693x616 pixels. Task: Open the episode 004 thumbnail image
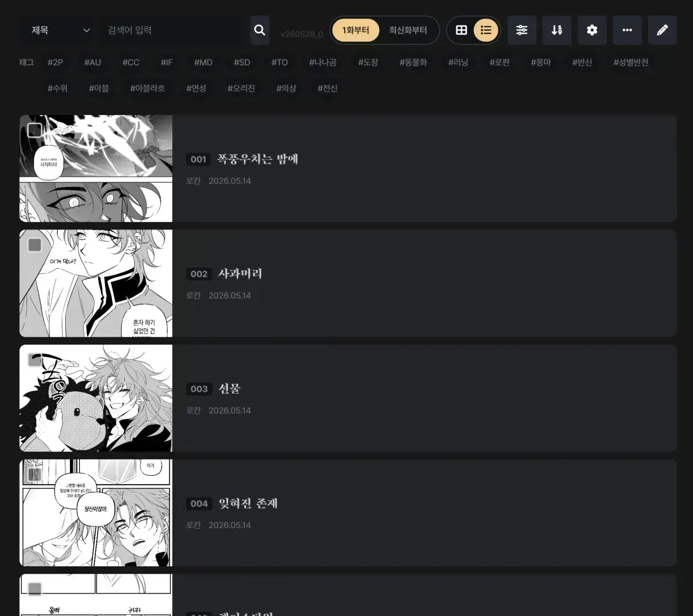click(x=96, y=513)
